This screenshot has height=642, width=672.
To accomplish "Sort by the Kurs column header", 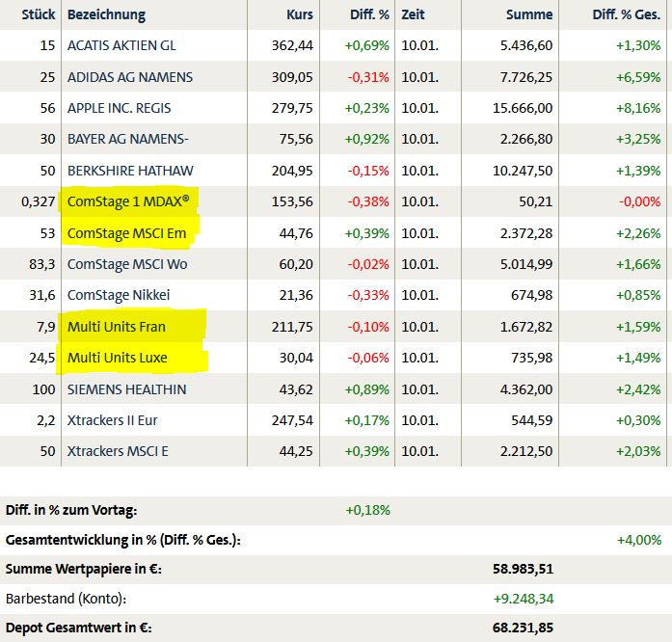I will 300,14.
